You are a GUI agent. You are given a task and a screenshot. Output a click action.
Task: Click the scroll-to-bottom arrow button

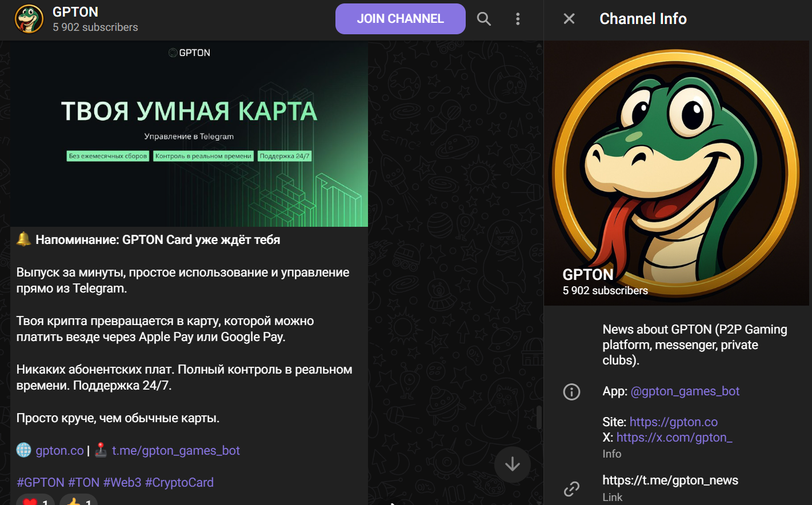tap(513, 464)
